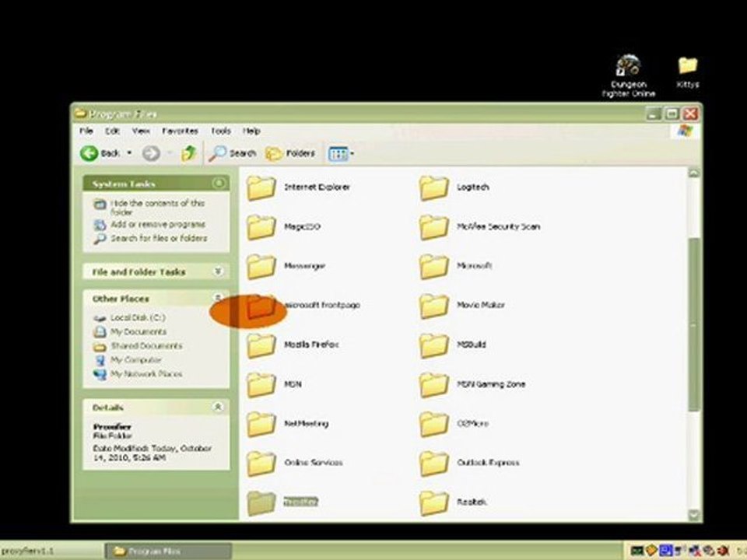Click the Back navigation button
This screenshot has height=560, width=747.
click(100, 153)
